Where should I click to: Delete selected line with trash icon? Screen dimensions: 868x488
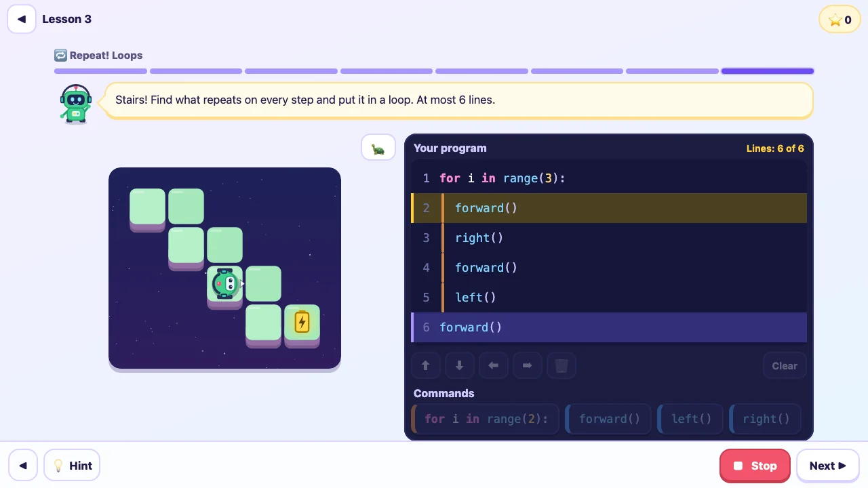click(x=561, y=366)
